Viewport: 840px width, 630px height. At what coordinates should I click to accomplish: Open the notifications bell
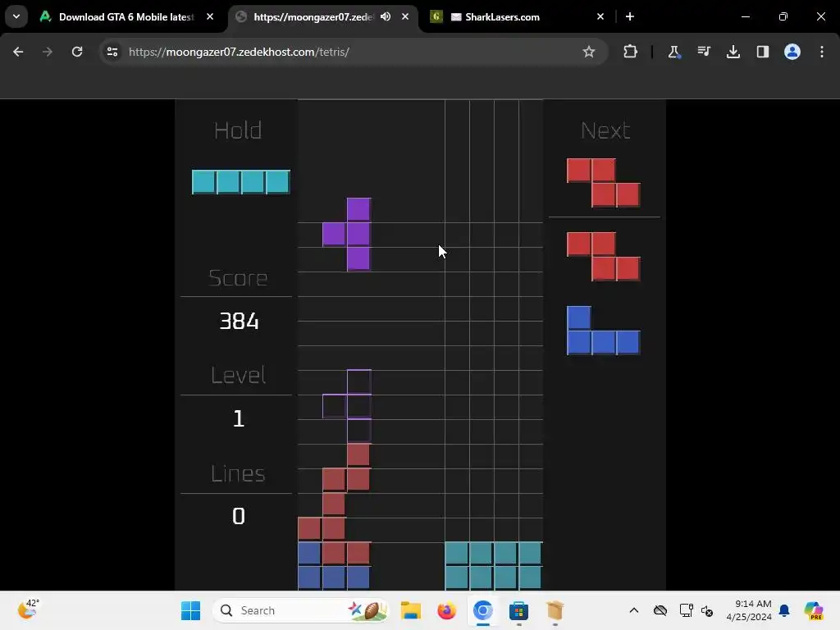tap(784, 610)
